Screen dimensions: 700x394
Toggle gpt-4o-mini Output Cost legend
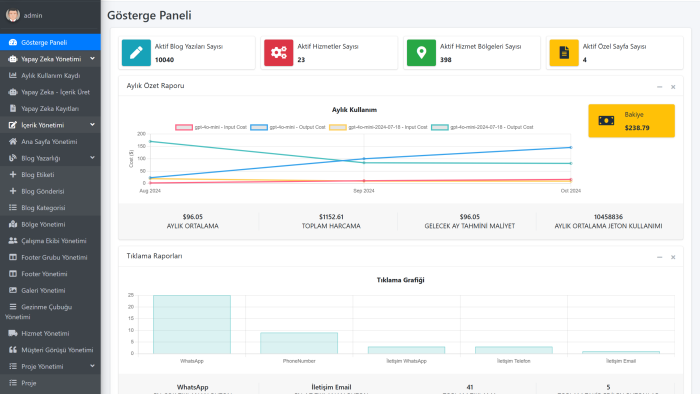[x=288, y=127]
